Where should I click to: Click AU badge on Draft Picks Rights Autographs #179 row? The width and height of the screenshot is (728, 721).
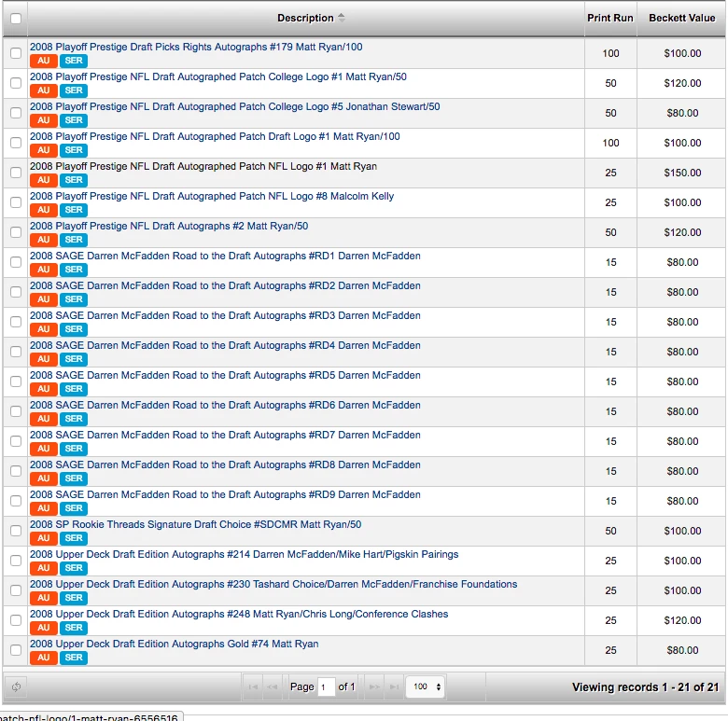click(44, 61)
